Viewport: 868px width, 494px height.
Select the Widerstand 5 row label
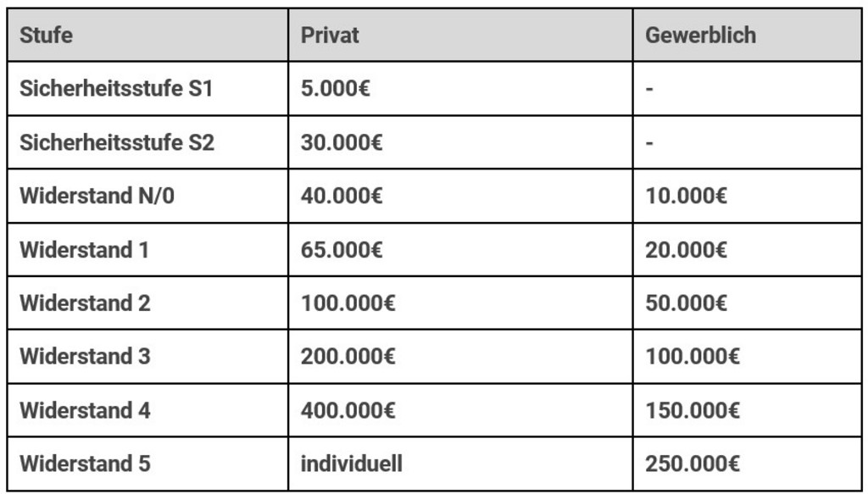(85, 463)
